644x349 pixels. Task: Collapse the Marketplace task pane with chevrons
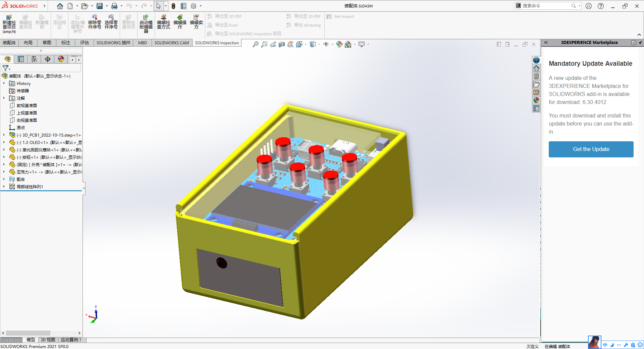coord(546,43)
